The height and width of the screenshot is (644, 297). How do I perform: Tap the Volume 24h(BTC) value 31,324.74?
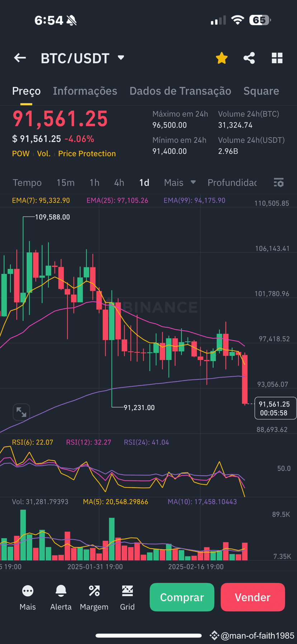click(235, 125)
